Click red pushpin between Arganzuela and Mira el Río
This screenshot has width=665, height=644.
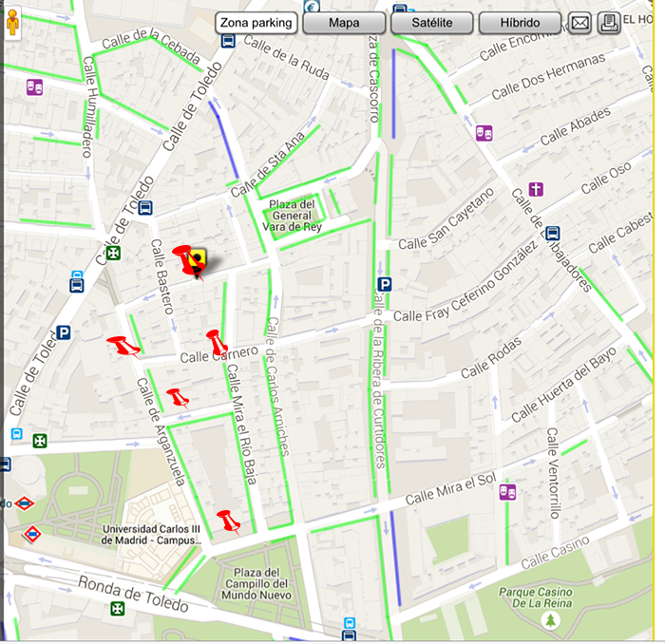(178, 398)
